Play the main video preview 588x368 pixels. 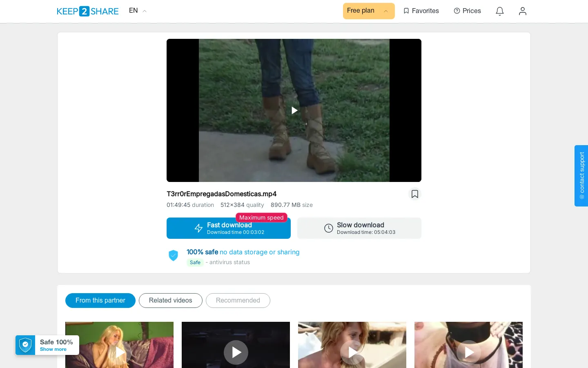pos(294,110)
